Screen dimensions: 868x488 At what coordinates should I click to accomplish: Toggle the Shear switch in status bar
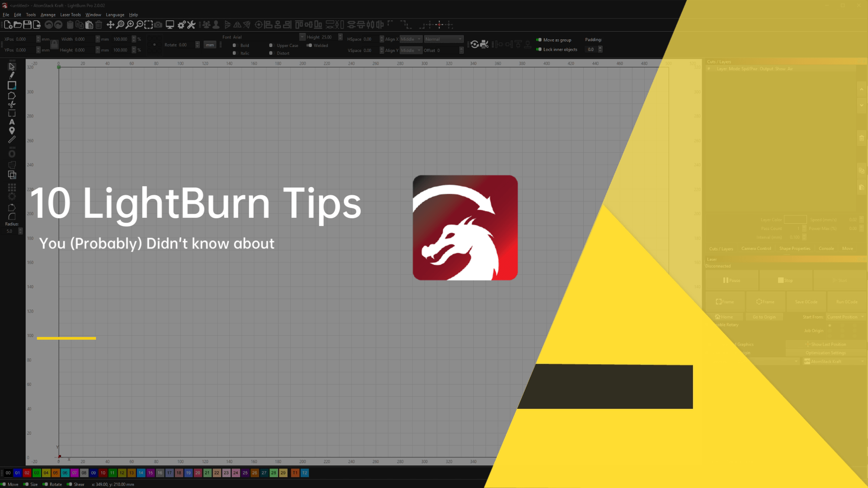69,484
